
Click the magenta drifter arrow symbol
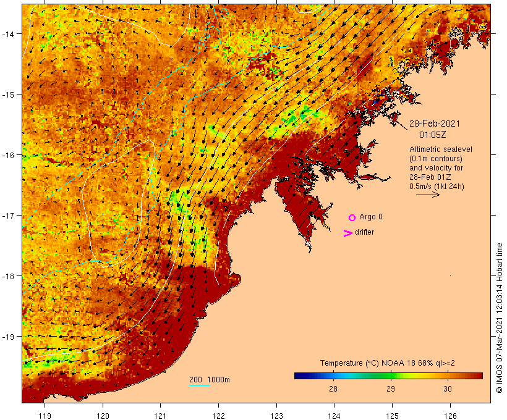[x=348, y=233]
